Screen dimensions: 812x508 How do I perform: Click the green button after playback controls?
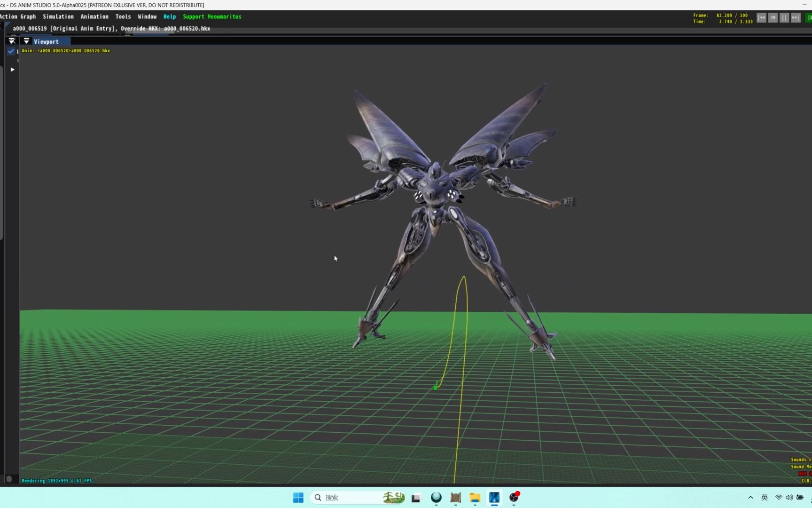809,18
